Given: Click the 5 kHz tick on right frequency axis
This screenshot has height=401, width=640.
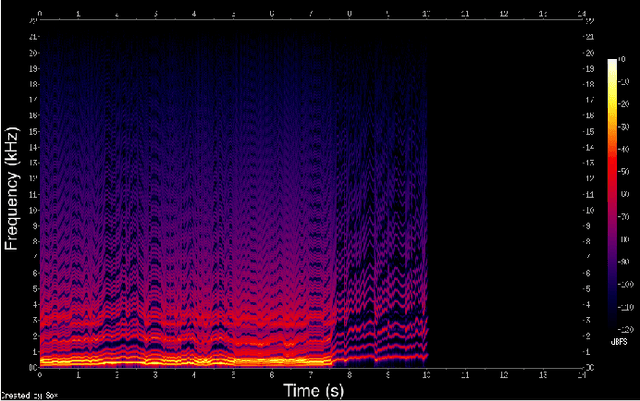Looking at the screenshot, I should pos(590,289).
